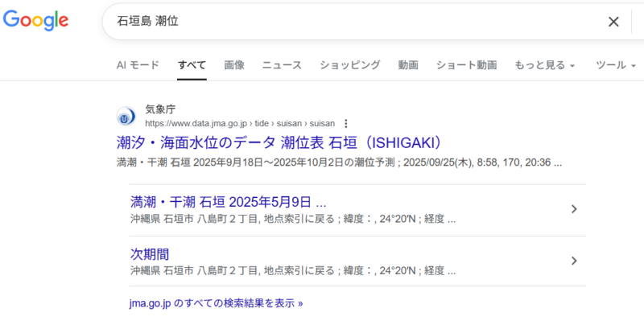Click the chevron beside 満潮・干潮 石垣 result
Screen dimensions: 644x333
pyautogui.click(x=574, y=209)
